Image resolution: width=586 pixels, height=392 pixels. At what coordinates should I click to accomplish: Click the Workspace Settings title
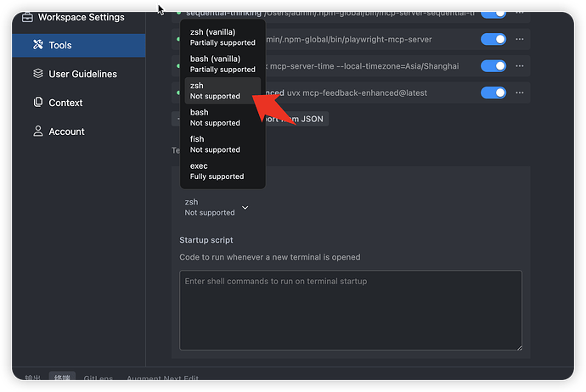tap(81, 17)
